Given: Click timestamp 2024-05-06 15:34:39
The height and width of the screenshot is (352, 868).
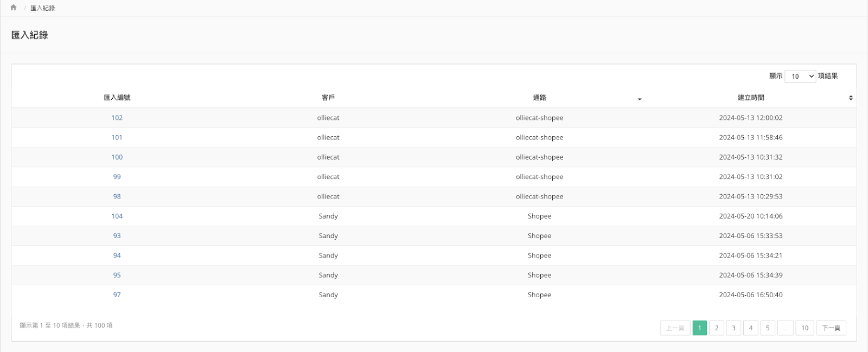Looking at the screenshot, I should pos(751,275).
